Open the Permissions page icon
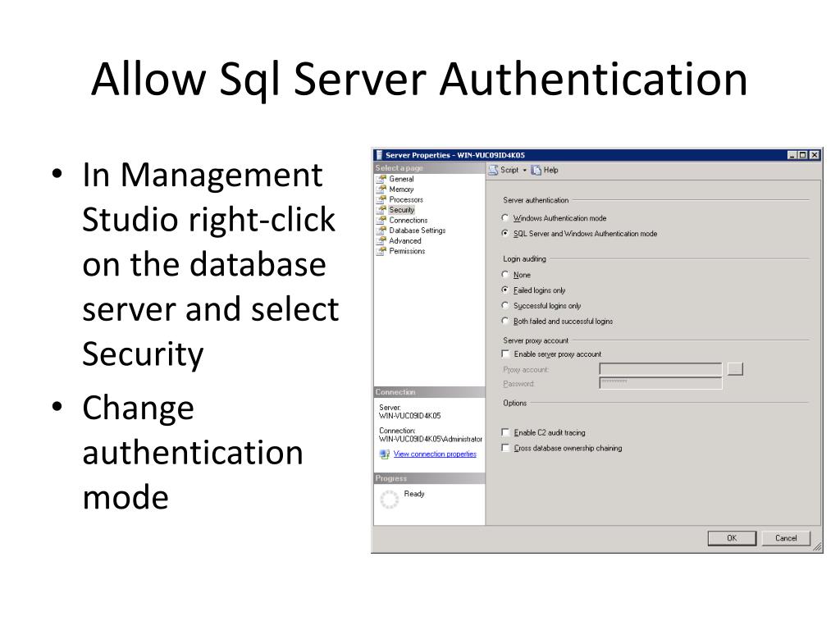The image size is (840, 630). coord(381,251)
